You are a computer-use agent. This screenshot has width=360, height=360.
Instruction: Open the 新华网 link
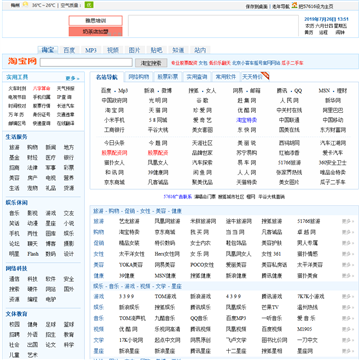333,100
